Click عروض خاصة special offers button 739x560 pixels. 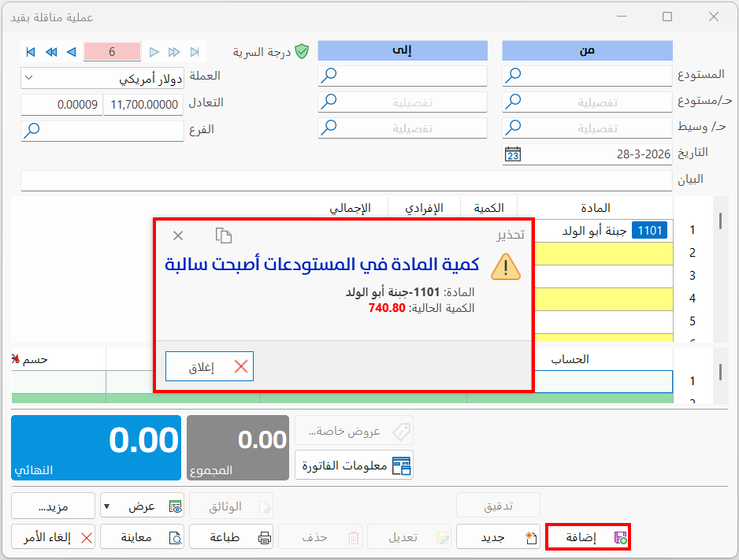(355, 431)
